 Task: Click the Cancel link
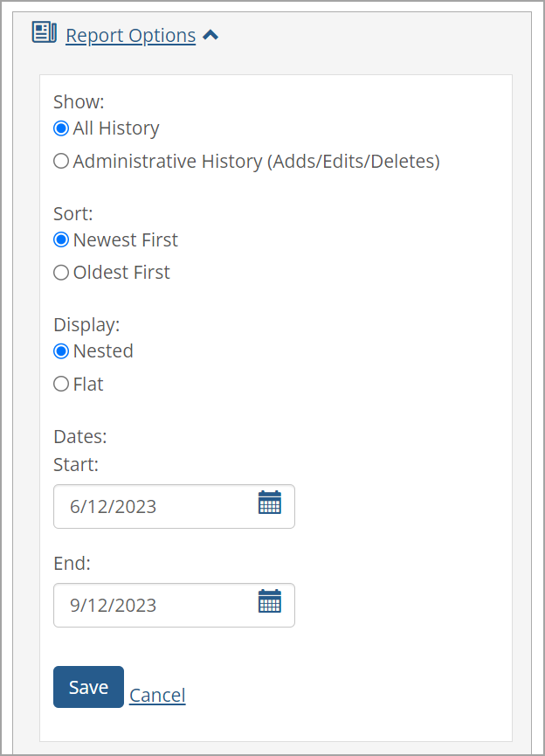157,694
